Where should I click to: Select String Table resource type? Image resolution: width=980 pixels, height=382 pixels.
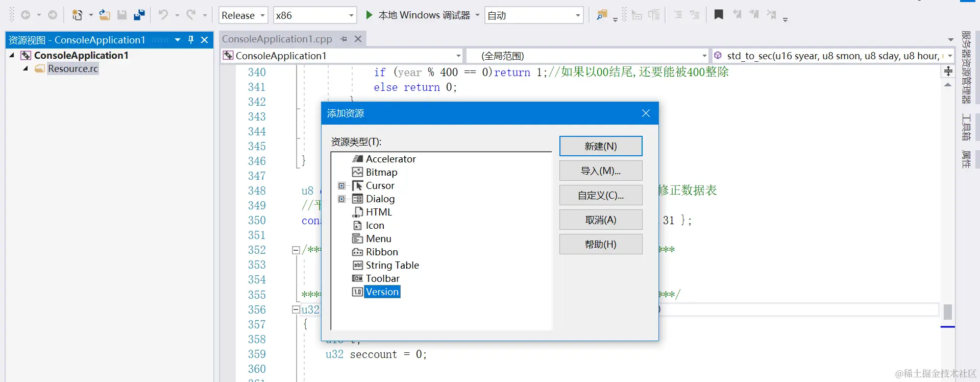coord(386,265)
